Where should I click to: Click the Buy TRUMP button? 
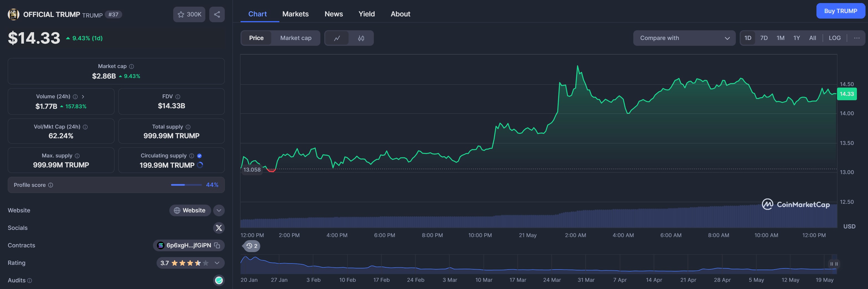841,11
